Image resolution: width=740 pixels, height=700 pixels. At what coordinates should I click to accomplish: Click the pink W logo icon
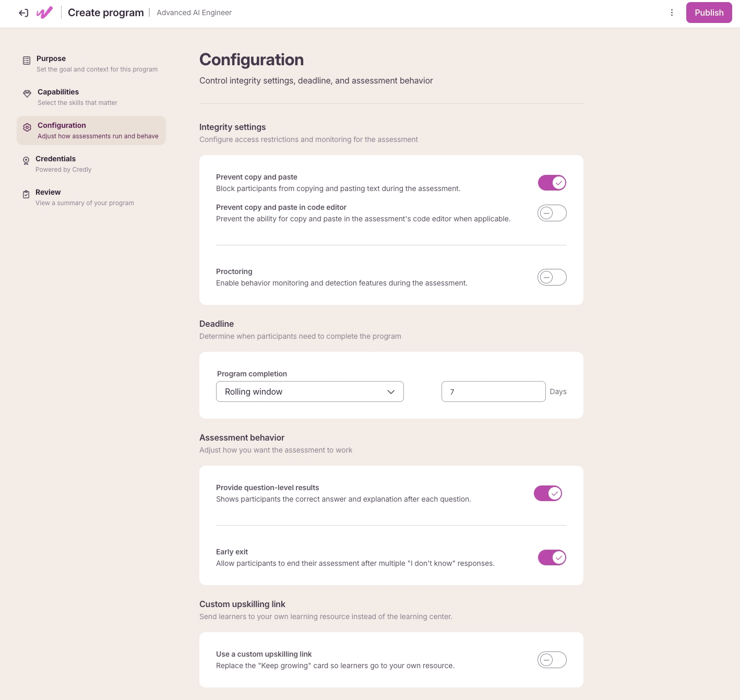44,13
